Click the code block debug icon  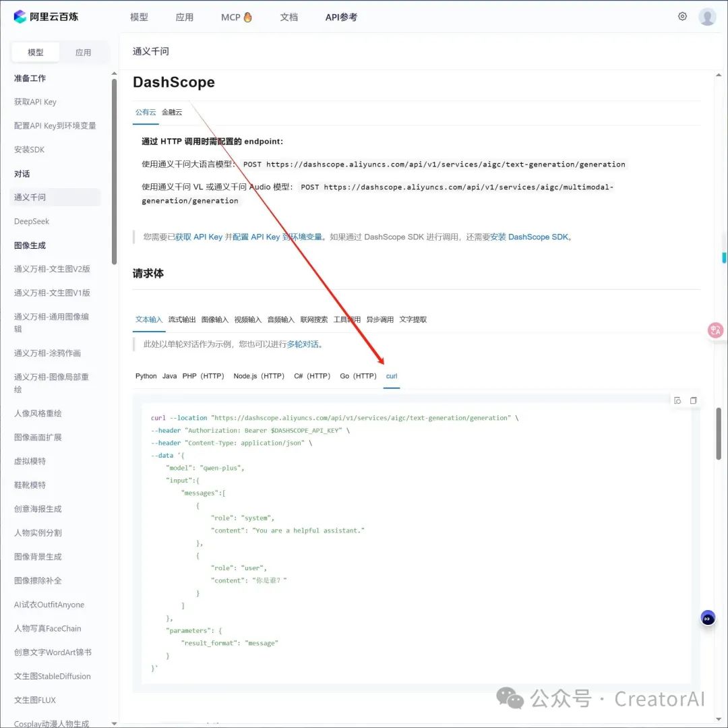(677, 400)
